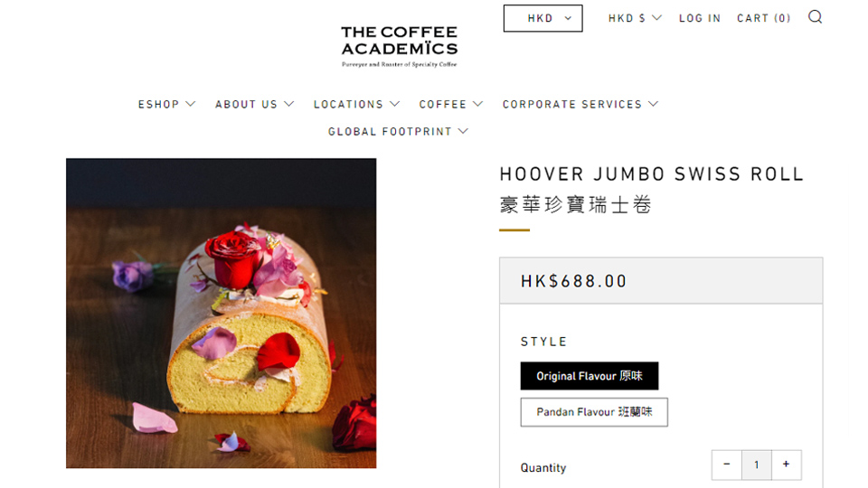
Task: Open Cart (0) link
Action: [x=763, y=18]
